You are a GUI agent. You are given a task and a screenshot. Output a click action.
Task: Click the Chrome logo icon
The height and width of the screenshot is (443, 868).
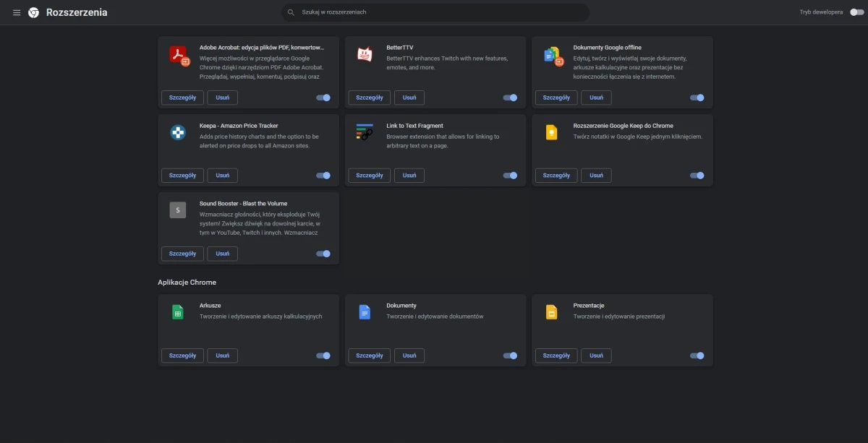[33, 12]
